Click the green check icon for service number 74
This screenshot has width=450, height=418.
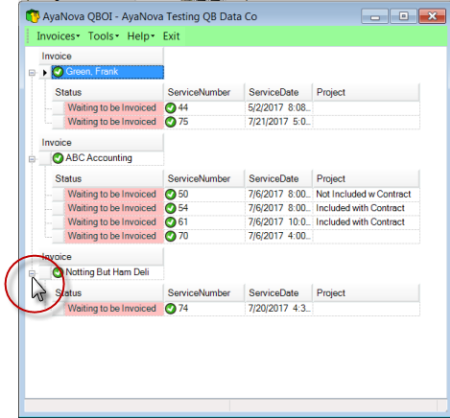171,308
